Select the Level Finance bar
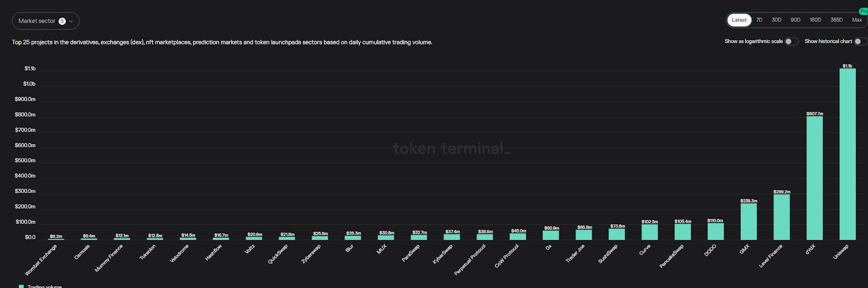This screenshot has width=868, height=288. [x=782, y=217]
